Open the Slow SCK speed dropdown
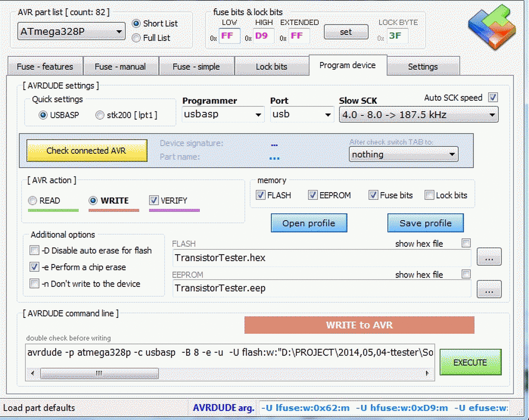 pyautogui.click(x=419, y=115)
